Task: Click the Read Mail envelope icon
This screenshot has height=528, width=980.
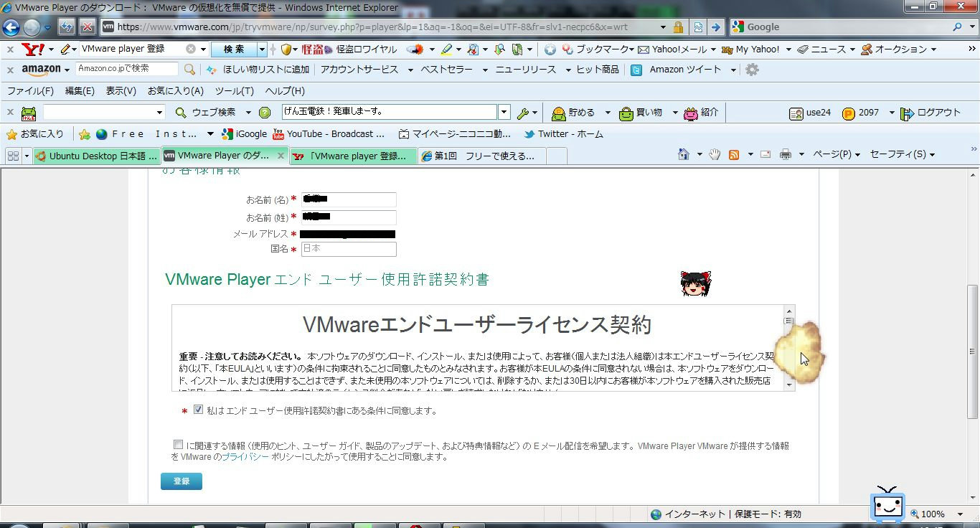Action: click(765, 154)
